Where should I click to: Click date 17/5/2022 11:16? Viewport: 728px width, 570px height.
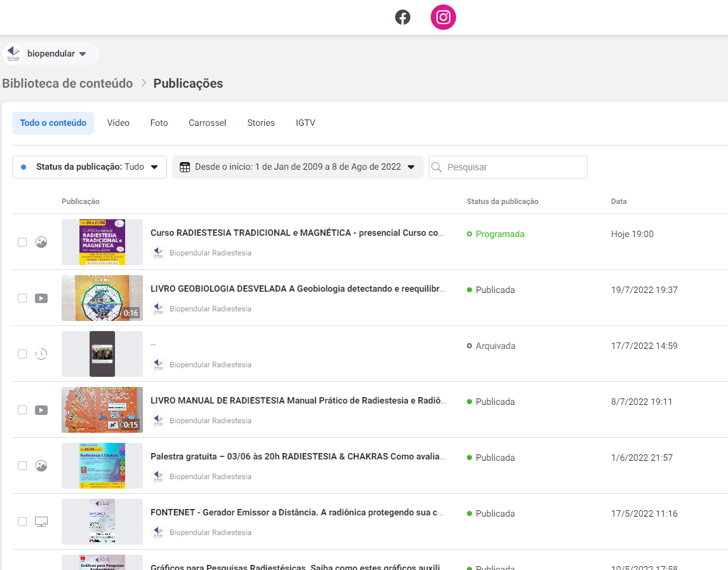tap(644, 513)
